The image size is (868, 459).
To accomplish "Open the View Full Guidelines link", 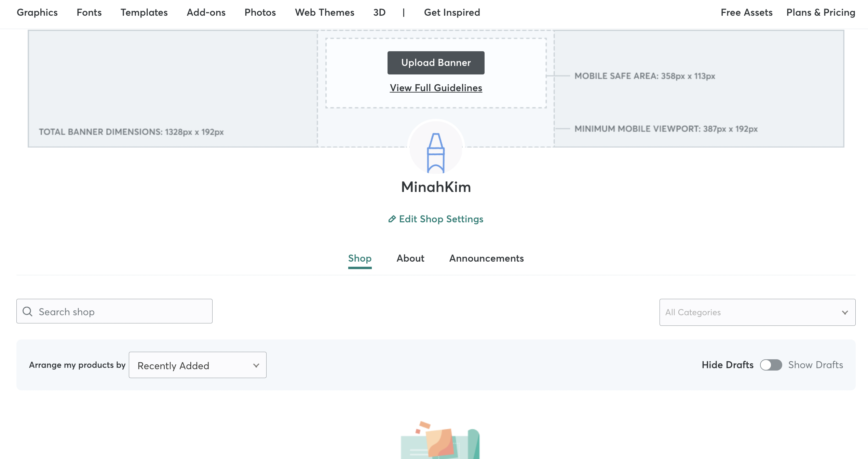I will [x=436, y=88].
